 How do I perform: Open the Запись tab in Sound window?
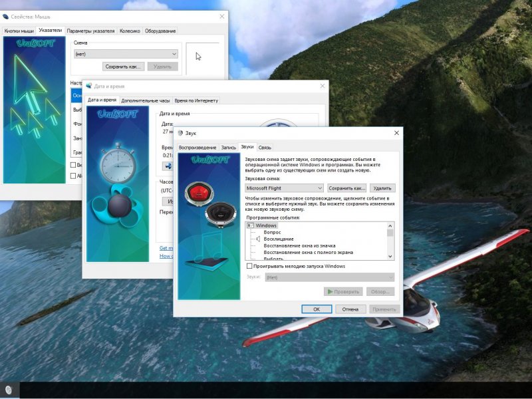point(228,148)
